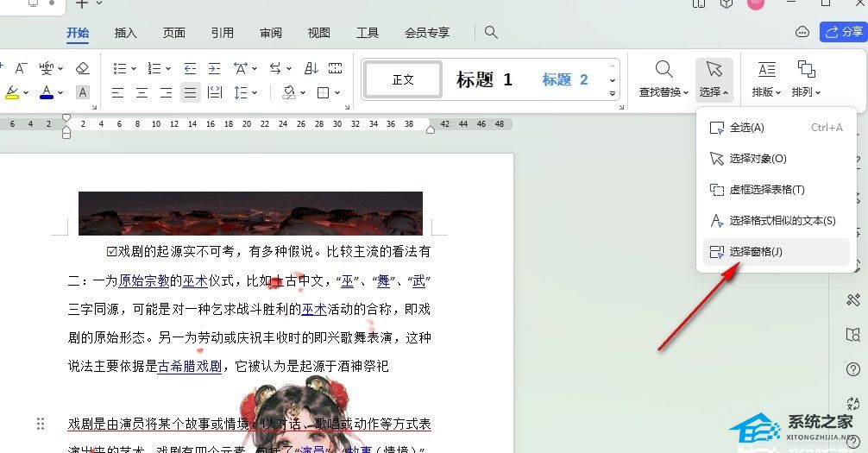
Task: Open the numbered list dropdown arrow
Action: tap(168, 69)
